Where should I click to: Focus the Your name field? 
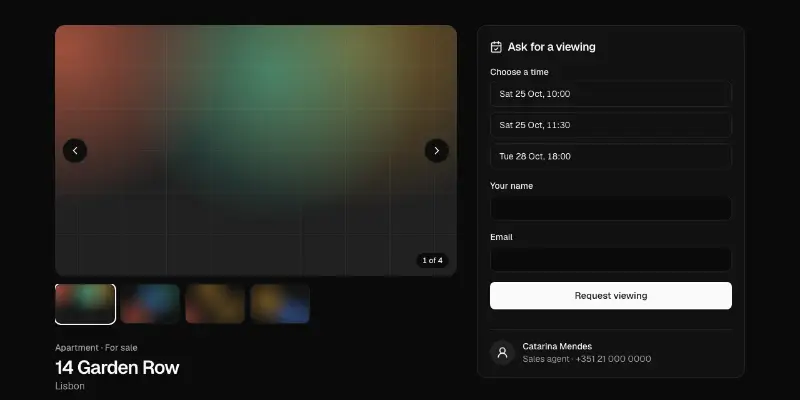(x=611, y=208)
